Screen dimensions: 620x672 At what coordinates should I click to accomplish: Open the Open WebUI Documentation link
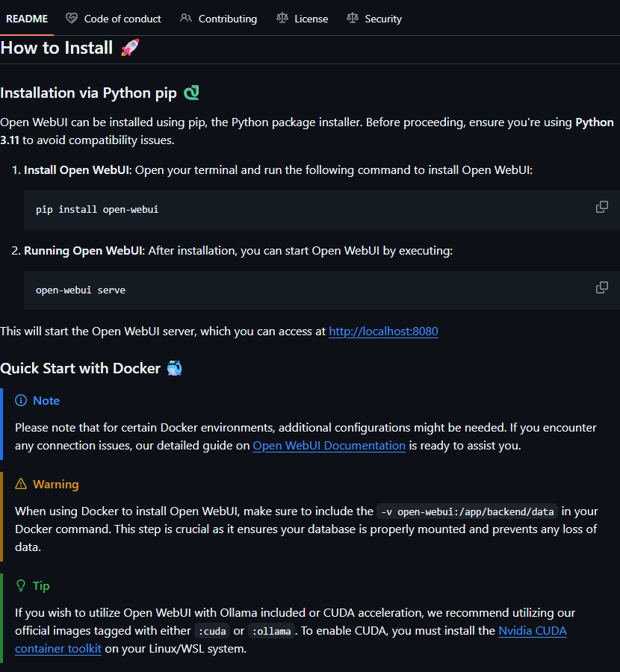click(329, 446)
